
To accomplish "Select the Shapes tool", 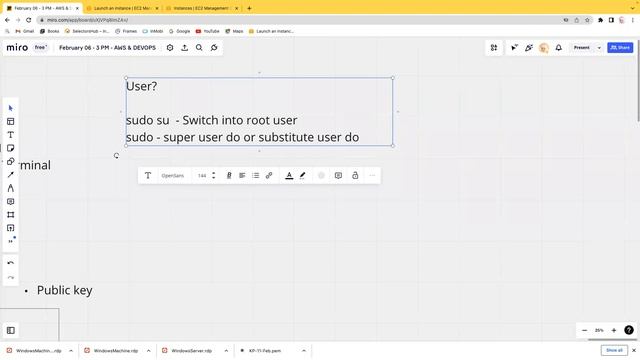I will pos(11,161).
